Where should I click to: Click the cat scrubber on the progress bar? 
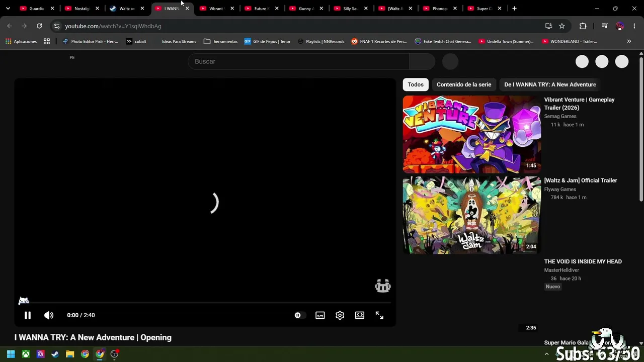coord(24,301)
